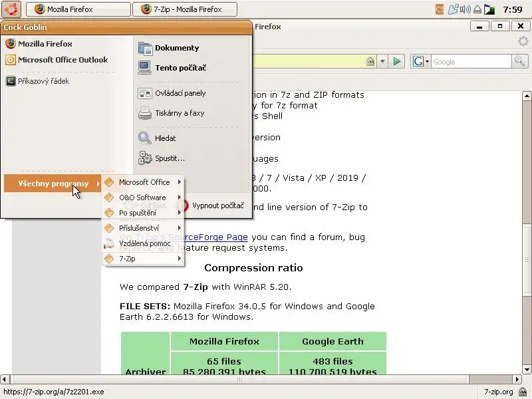Click the safely remove hardware tray icon
The width and height of the screenshot is (532, 399).
click(477, 9)
